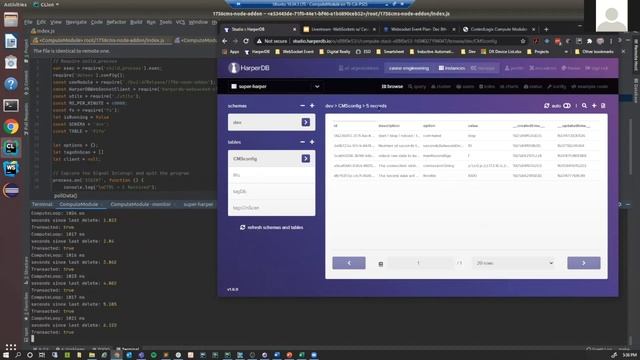Image resolution: width=640 pixels, height=360 pixels.
Task: Bookmark this page with the star icon
Action: click(x=523, y=41)
